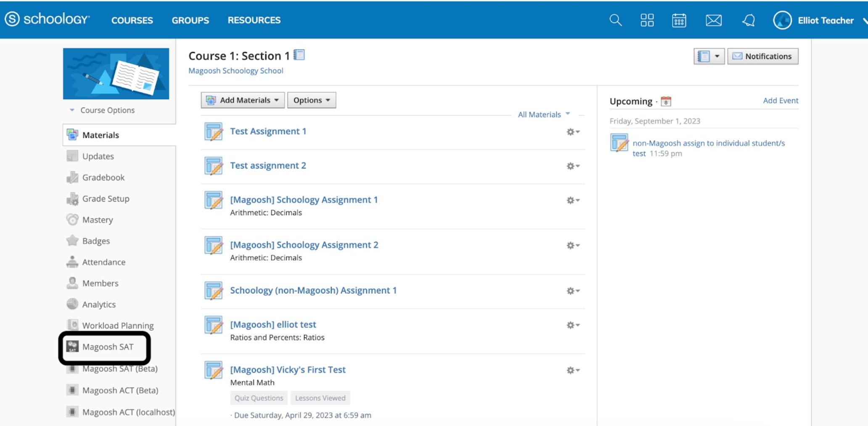Open the gear menu for Test Assignment 1
The height and width of the screenshot is (426, 868).
pos(573,131)
